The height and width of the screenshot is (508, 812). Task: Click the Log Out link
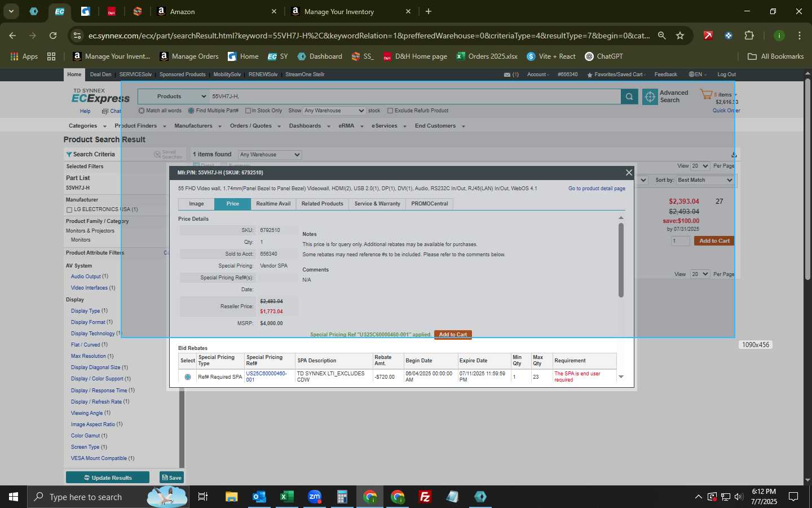click(726, 75)
